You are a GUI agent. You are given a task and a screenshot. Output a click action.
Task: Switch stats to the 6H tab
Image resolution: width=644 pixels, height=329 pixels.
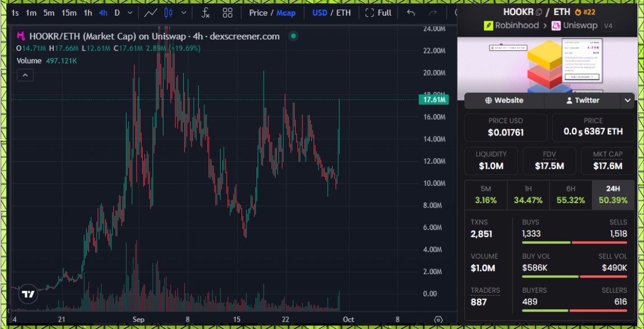(571, 195)
